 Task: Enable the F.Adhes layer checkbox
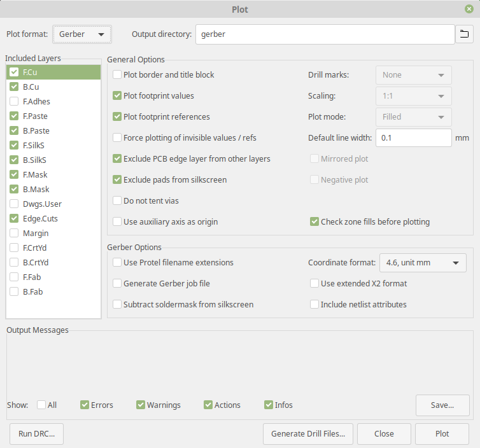pyautogui.click(x=14, y=102)
